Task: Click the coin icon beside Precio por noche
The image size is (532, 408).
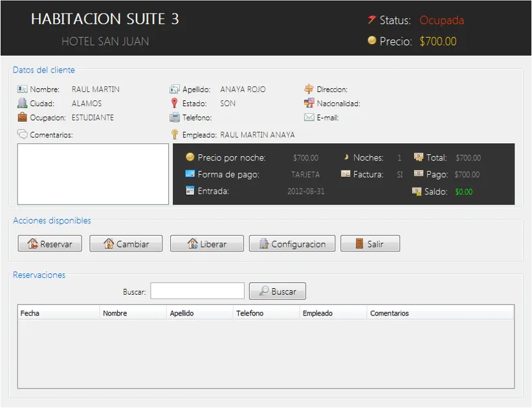Action: (x=190, y=157)
